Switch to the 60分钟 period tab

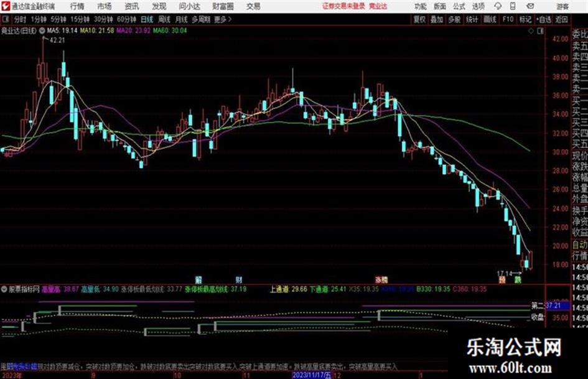point(126,19)
